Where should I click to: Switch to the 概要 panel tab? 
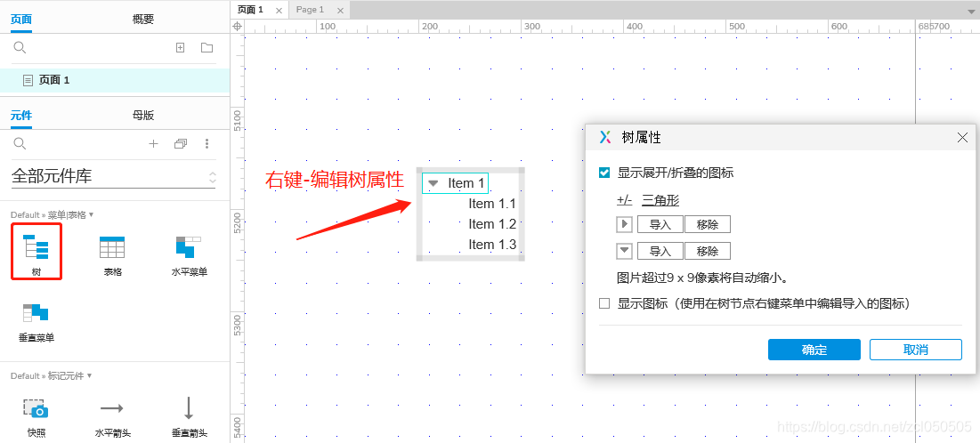coord(143,20)
